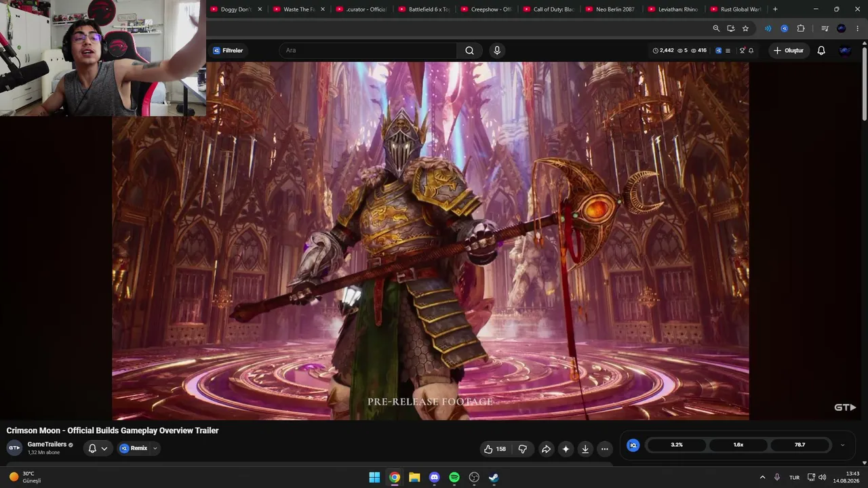Start voice search with the microphone
Viewport: 868px width, 488px height.
497,50
